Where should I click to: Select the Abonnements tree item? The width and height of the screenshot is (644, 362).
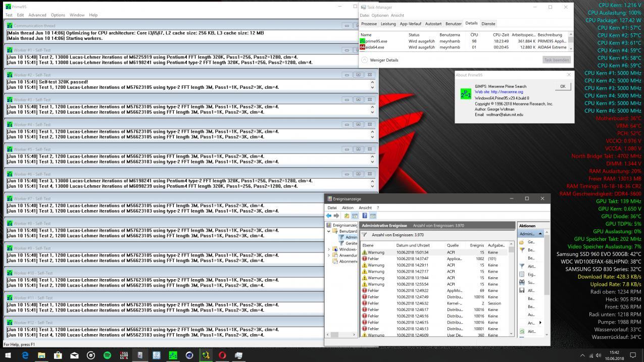point(344,261)
